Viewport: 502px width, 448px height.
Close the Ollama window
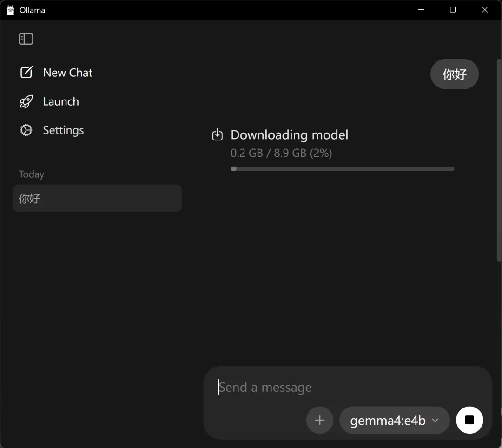point(485,10)
